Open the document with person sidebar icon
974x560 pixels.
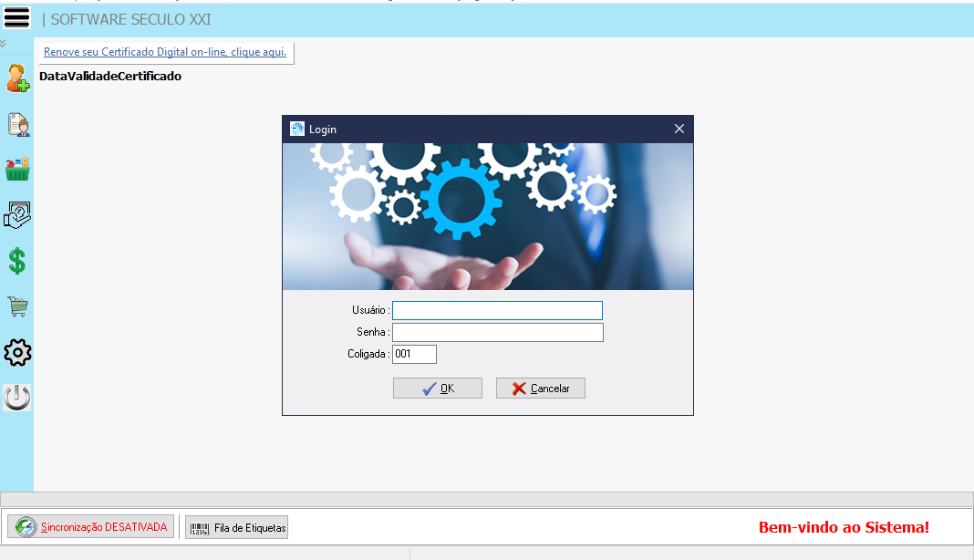17,124
